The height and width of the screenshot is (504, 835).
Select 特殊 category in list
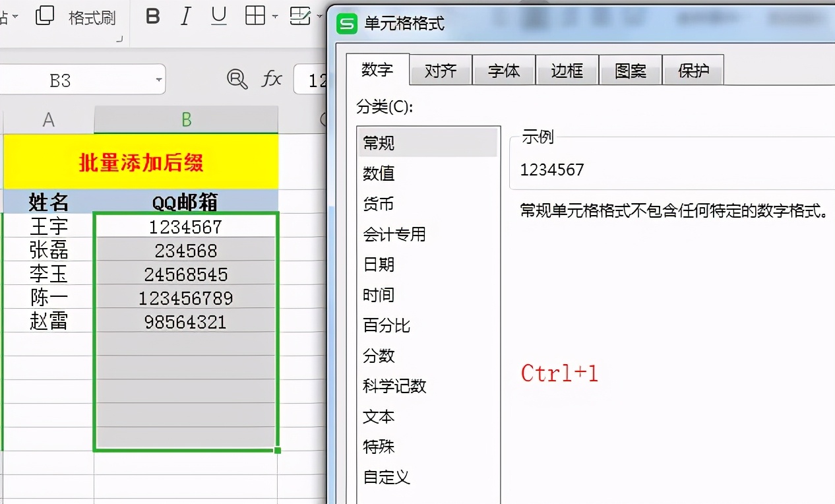click(427, 446)
